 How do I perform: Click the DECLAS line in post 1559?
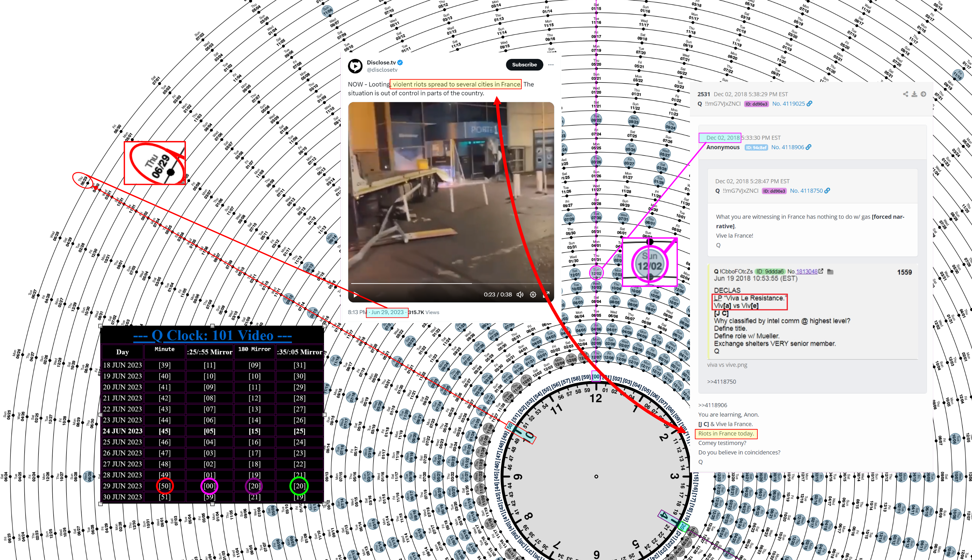click(727, 290)
